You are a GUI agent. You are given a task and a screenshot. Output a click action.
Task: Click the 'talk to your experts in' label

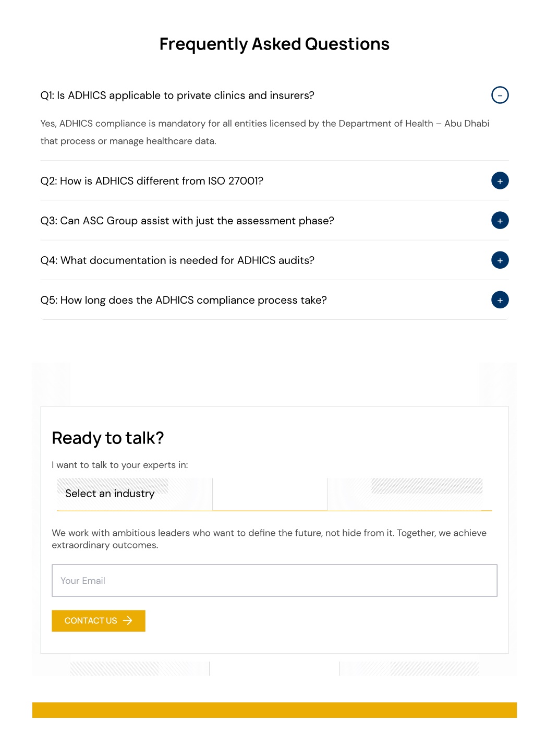(120, 465)
